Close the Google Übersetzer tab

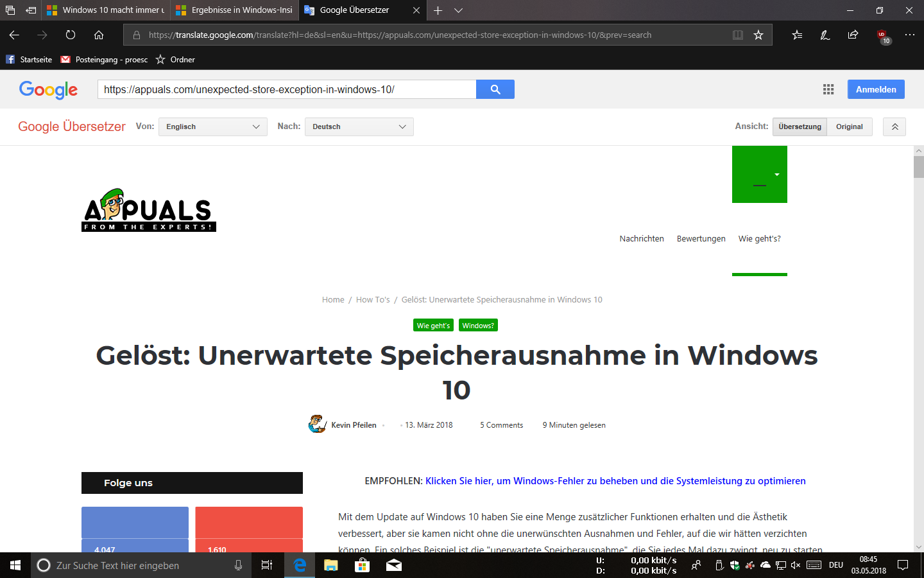point(416,10)
